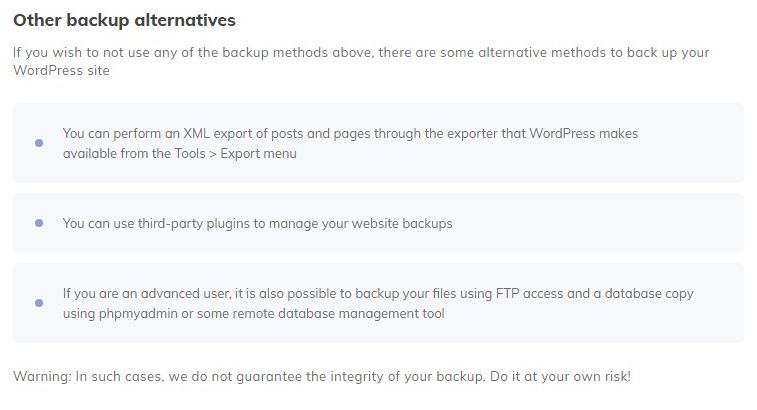Click 'If you are an advanced user' text
The width and height of the screenshot is (757, 410).
click(x=146, y=293)
